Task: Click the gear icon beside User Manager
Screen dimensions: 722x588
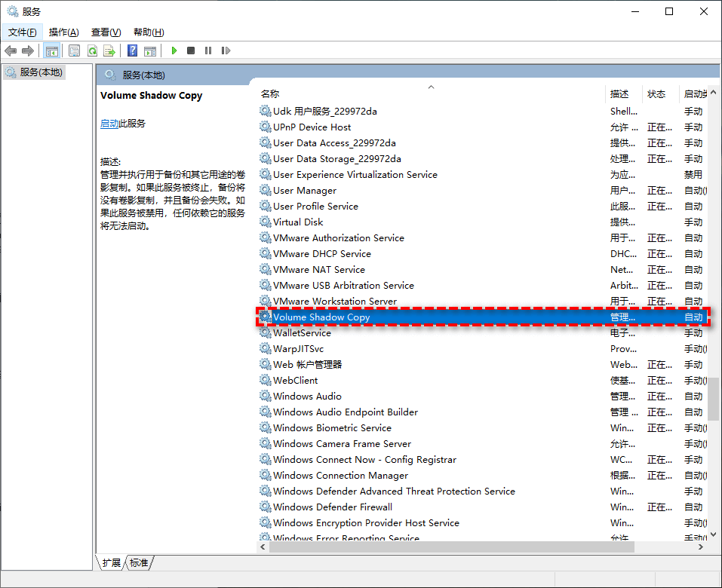Action: 266,189
